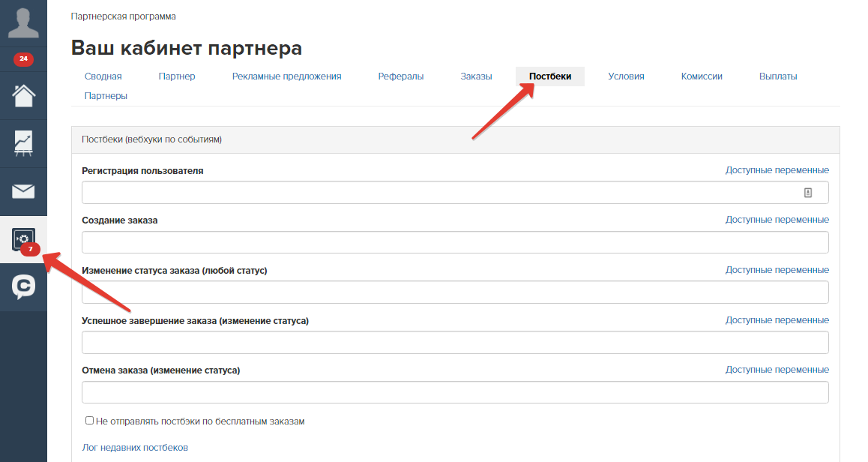Open the analytics chart icon in sidebar
Screen dimensions: 868x462
coord(23,143)
